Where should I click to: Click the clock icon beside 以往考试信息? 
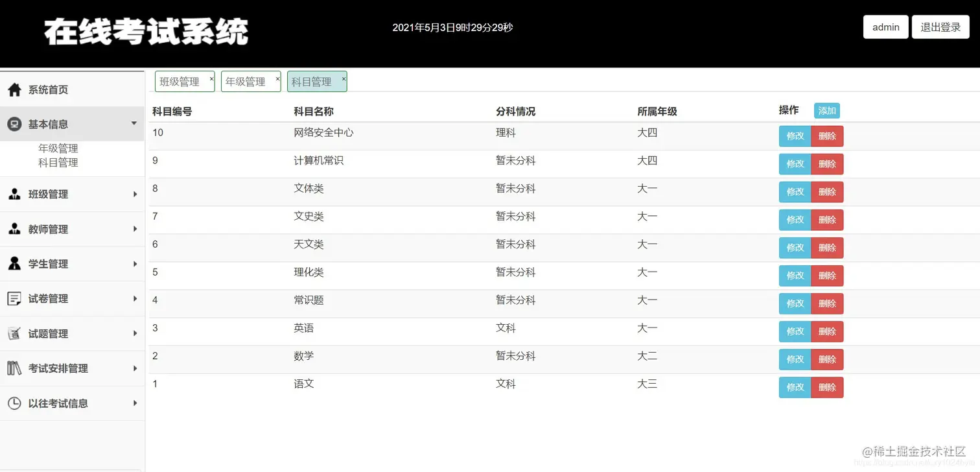click(14, 403)
